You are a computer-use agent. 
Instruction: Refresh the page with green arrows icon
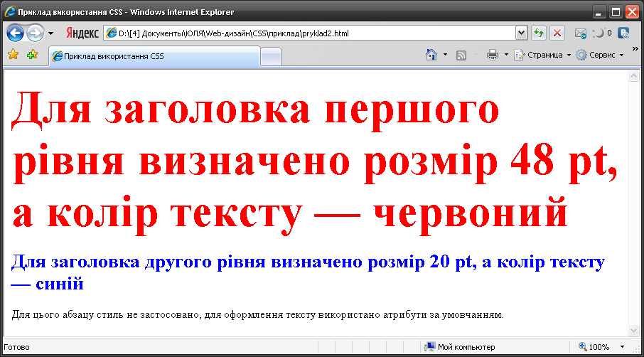(x=539, y=33)
